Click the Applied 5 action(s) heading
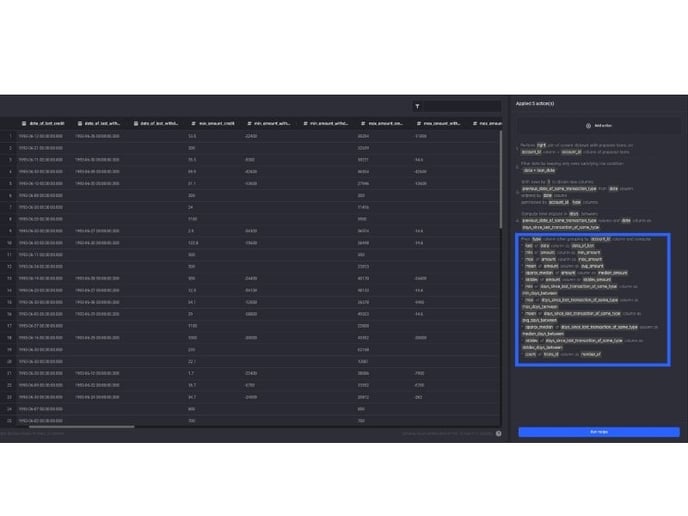Viewport: 688px width, 516px height. pyautogui.click(x=535, y=104)
